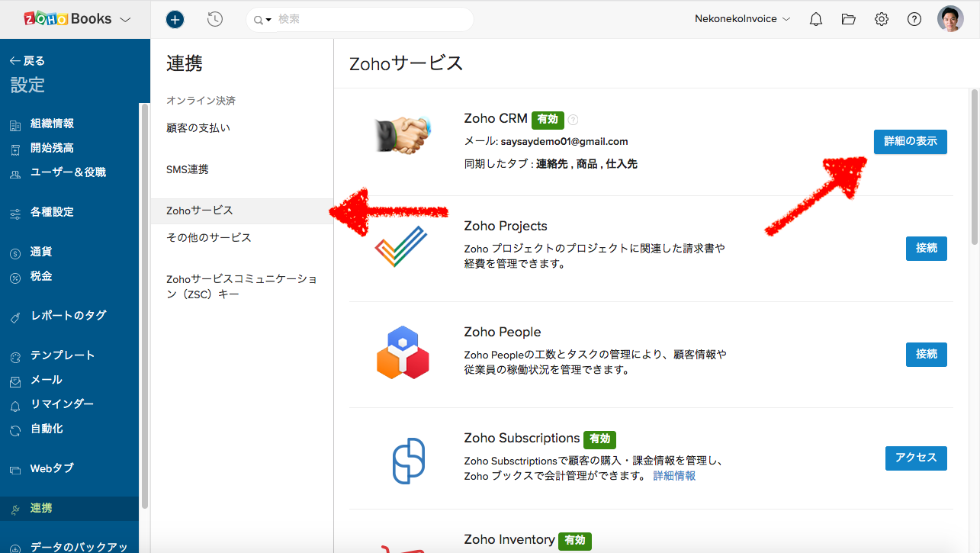Click the 税金 percent icon
The height and width of the screenshot is (553, 980).
tap(15, 277)
